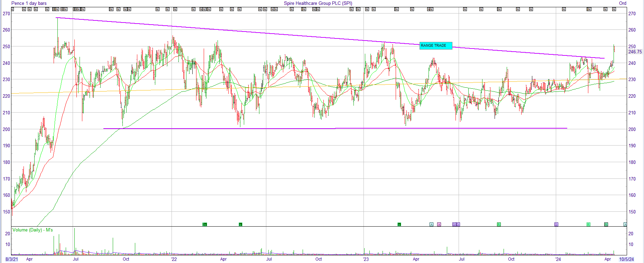Click the Volume (Daily) - M's label
Image resolution: width=644 pixels, height=263 pixels.
[x=33, y=230]
